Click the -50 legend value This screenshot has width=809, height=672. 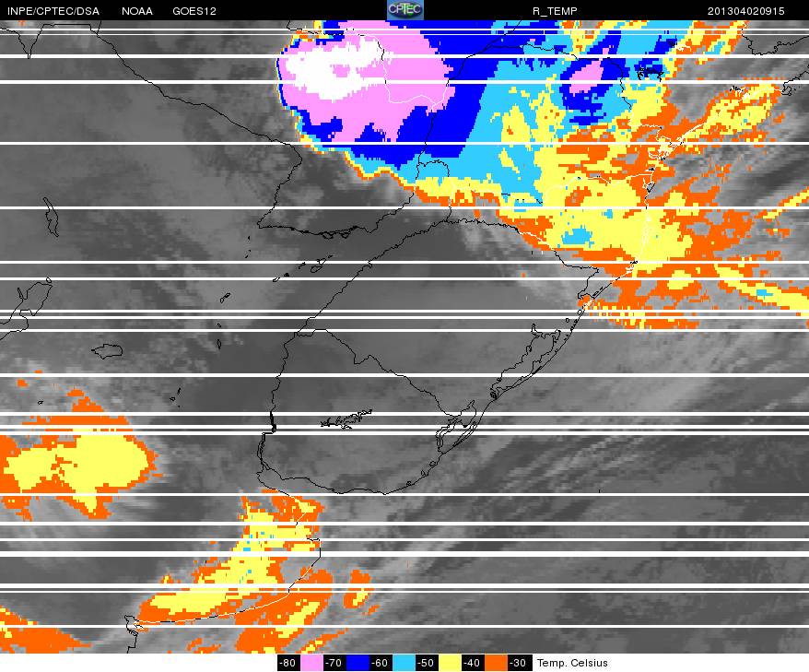[x=427, y=663]
